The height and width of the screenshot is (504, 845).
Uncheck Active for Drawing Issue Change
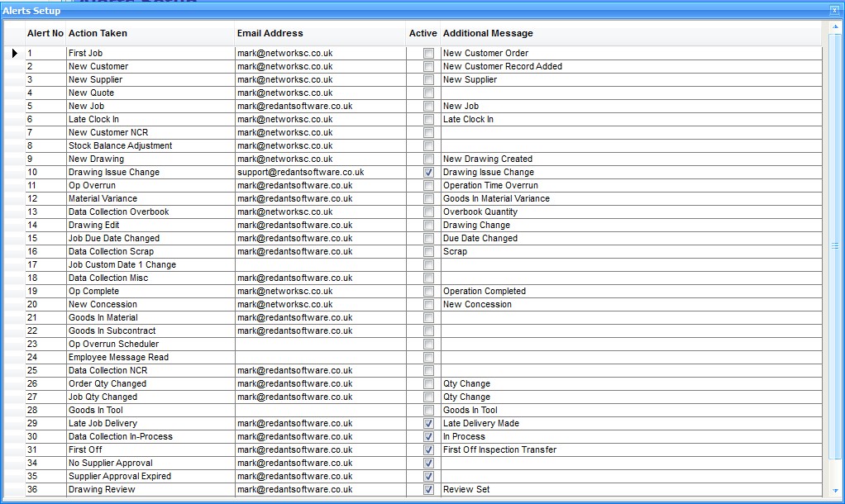pos(428,173)
